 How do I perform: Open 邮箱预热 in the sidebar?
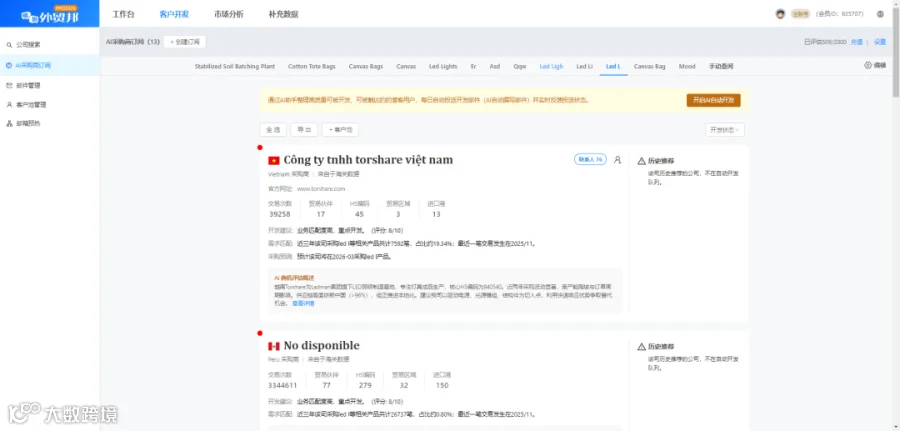coord(28,123)
